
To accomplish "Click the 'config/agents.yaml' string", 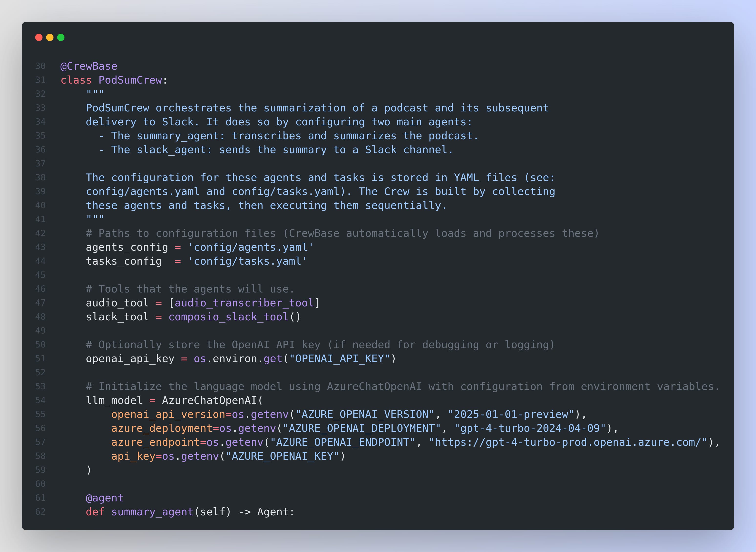I will (x=251, y=247).
